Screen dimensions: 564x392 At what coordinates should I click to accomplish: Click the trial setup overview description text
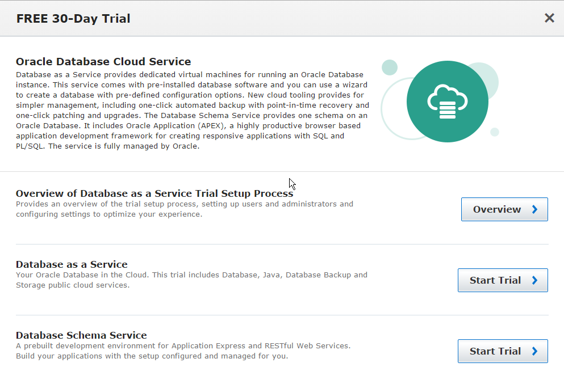pos(184,209)
